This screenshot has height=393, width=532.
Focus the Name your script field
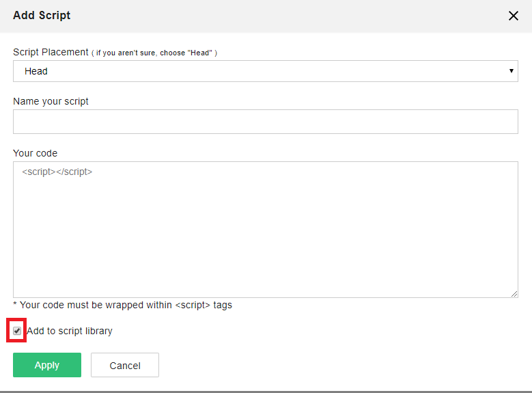[x=265, y=122]
